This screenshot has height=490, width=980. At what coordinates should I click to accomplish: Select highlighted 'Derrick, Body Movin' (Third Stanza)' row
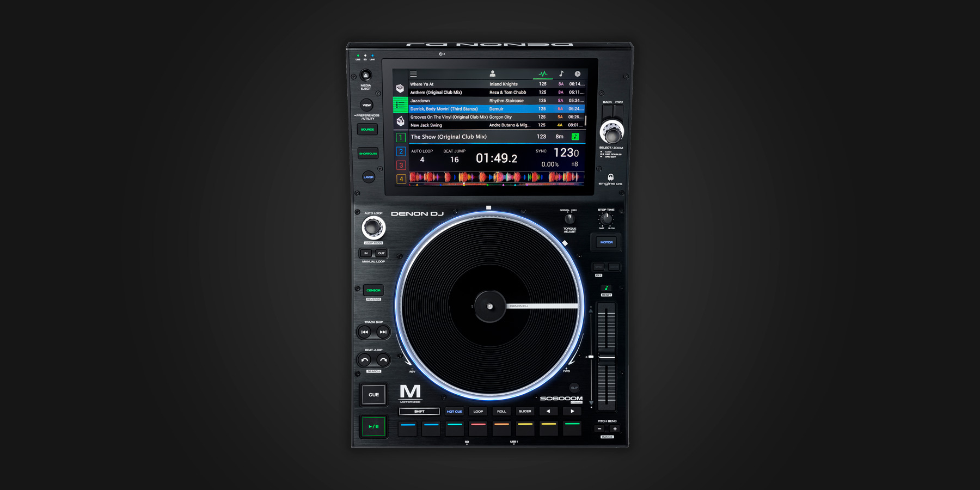[x=497, y=109]
